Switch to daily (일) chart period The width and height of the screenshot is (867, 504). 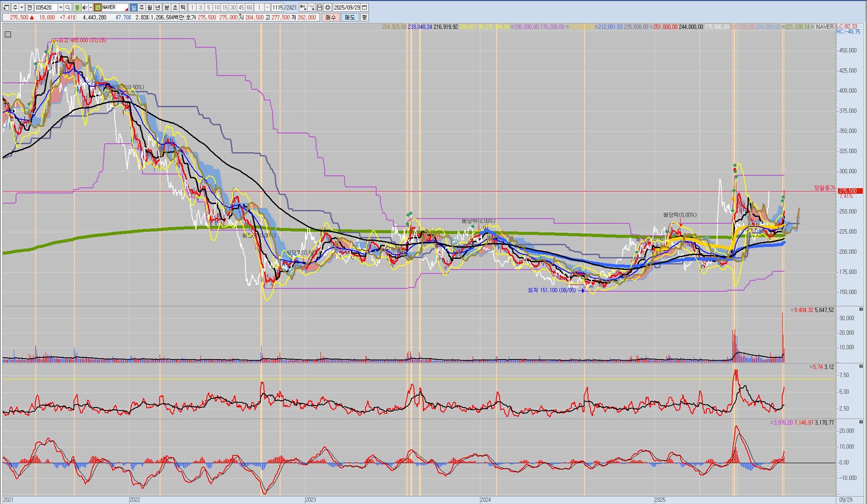[x=133, y=8]
